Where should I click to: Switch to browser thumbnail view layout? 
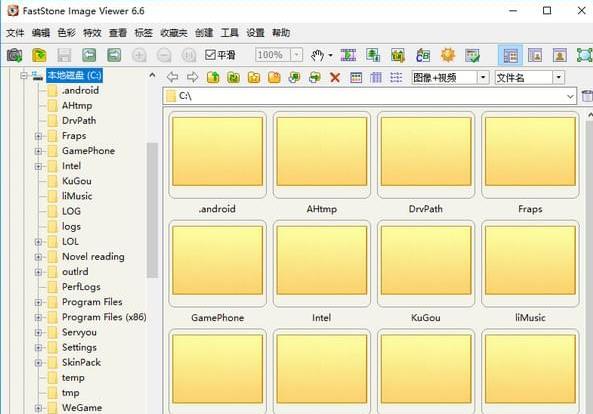(x=511, y=56)
